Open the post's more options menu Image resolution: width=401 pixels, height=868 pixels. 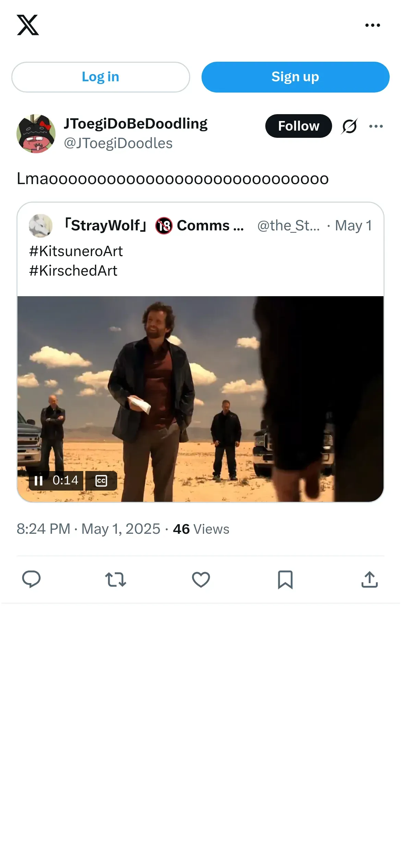point(376,126)
